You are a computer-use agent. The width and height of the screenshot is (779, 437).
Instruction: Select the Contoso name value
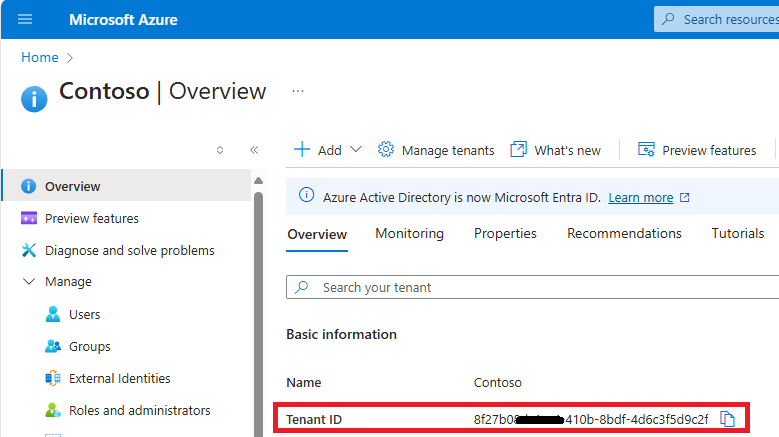click(x=497, y=382)
